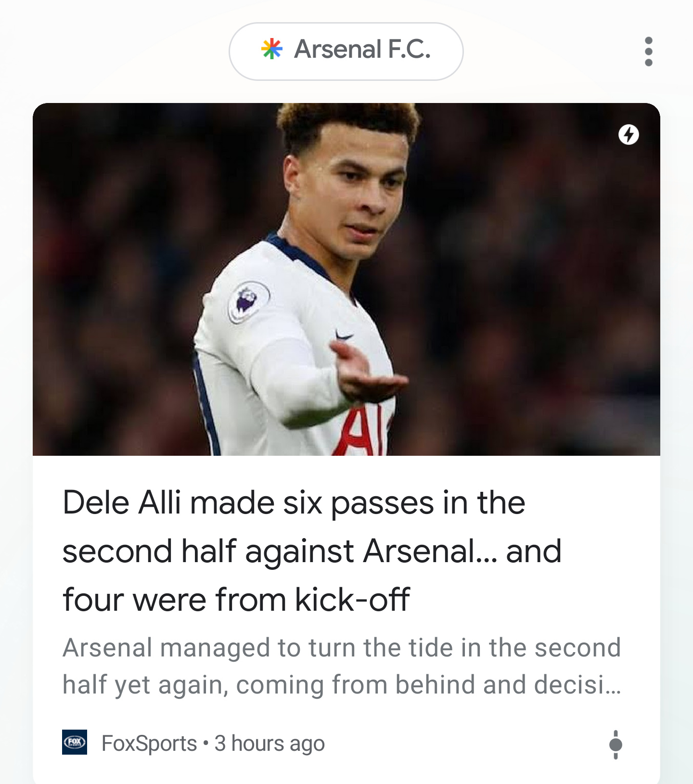The image size is (693, 784).
Task: Click the '3 hours ago' timestamp
Action: (269, 744)
